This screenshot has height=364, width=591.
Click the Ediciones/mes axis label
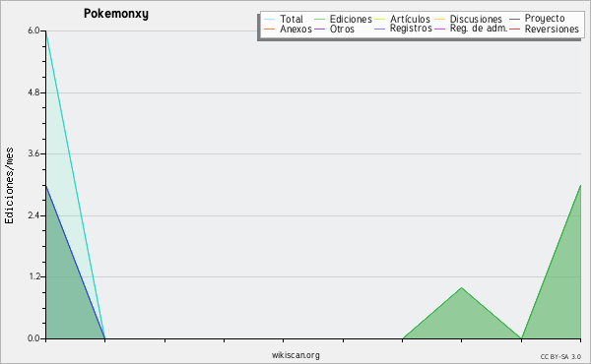(9, 186)
